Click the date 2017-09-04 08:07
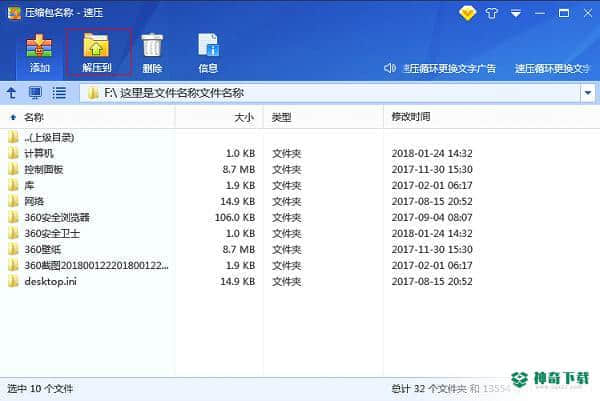The height and width of the screenshot is (401, 600). tap(432, 217)
